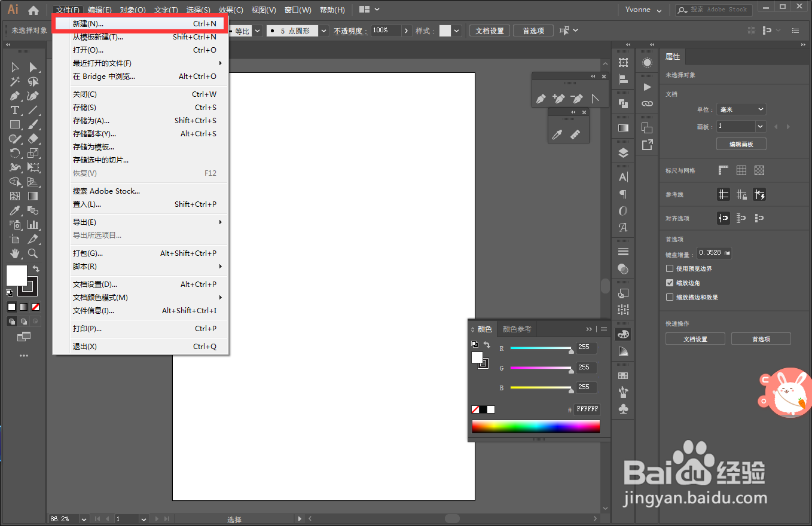The image size is (812, 526).
Task: Toggle lock guides button
Action: click(741, 194)
